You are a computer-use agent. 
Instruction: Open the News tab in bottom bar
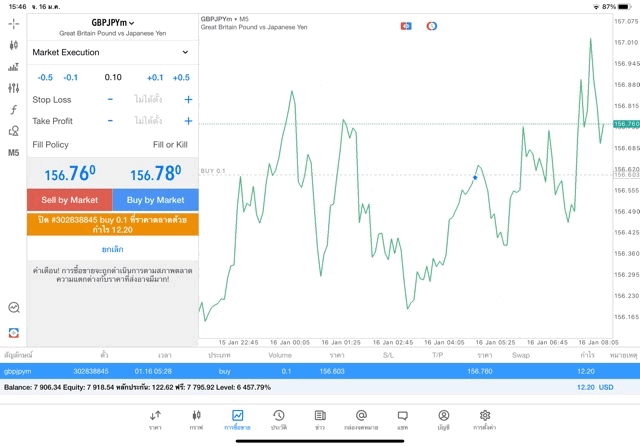320,420
